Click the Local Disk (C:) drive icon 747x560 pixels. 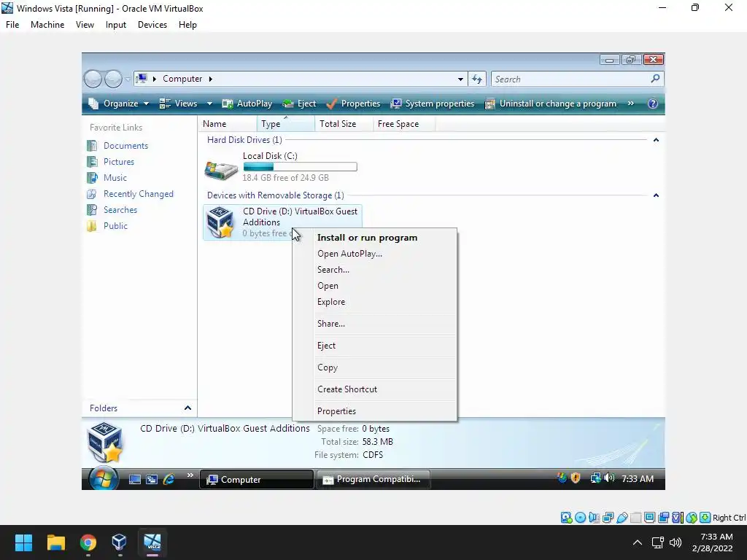pyautogui.click(x=221, y=170)
